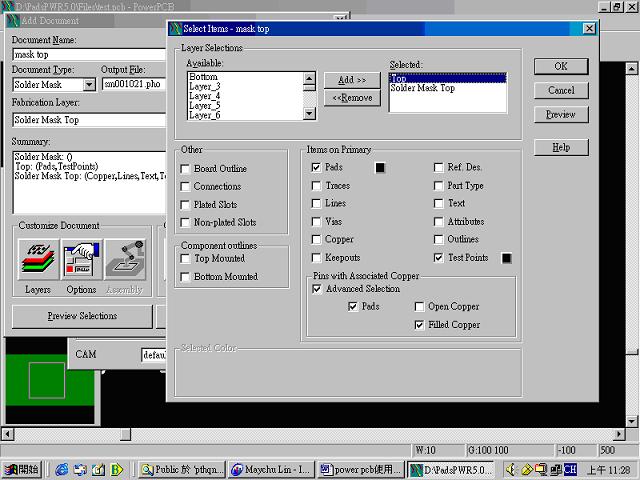This screenshot has height=480, width=640.
Task: Click the Document Name input field
Action: pos(88,54)
